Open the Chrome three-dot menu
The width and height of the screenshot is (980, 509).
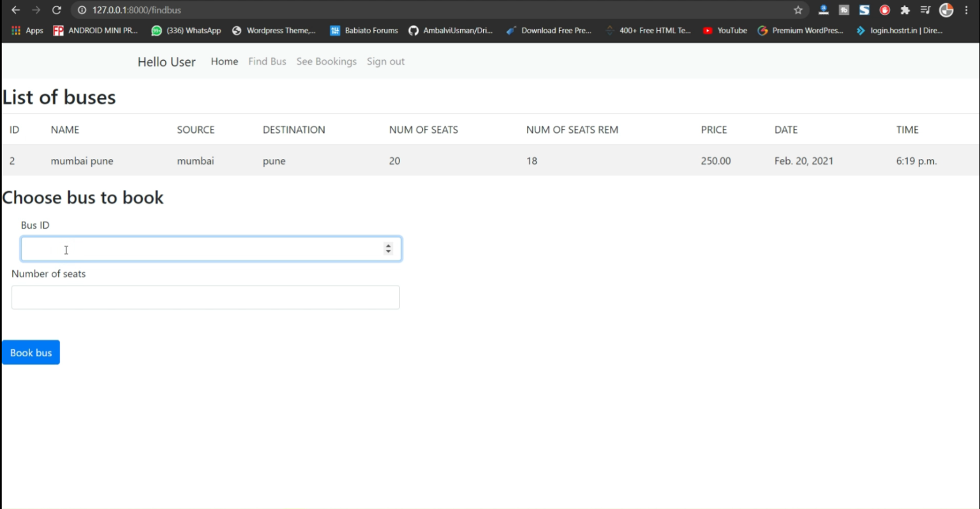[x=967, y=10]
